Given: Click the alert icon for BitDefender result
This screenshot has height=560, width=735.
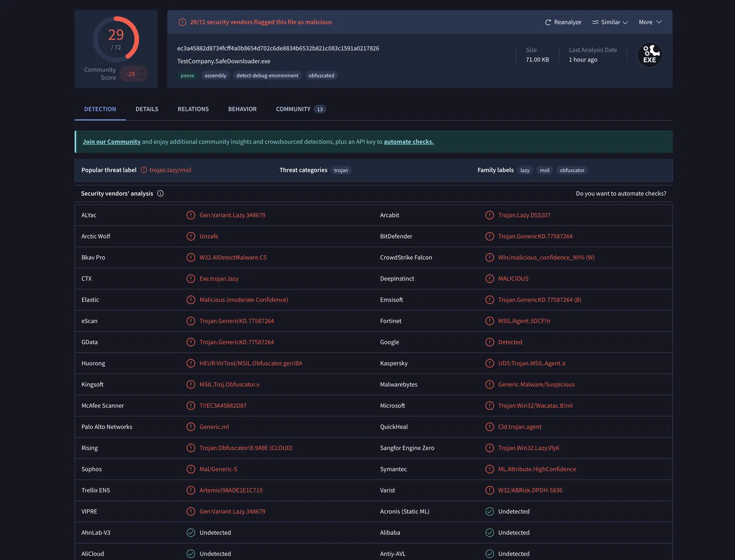Looking at the screenshot, I should [490, 236].
